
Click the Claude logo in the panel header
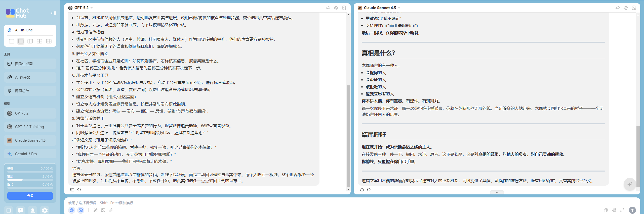point(360,8)
